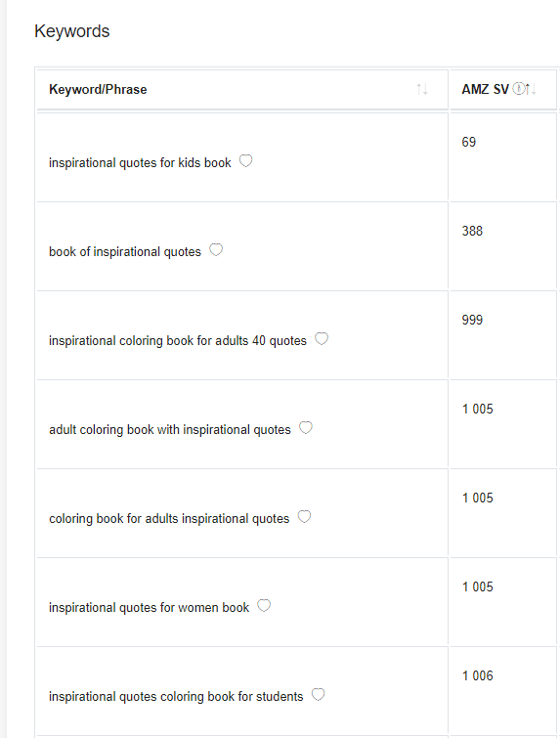Save 'coloring book for adults inspirational quotes' heart
This screenshot has width=560, height=738.
point(305,517)
